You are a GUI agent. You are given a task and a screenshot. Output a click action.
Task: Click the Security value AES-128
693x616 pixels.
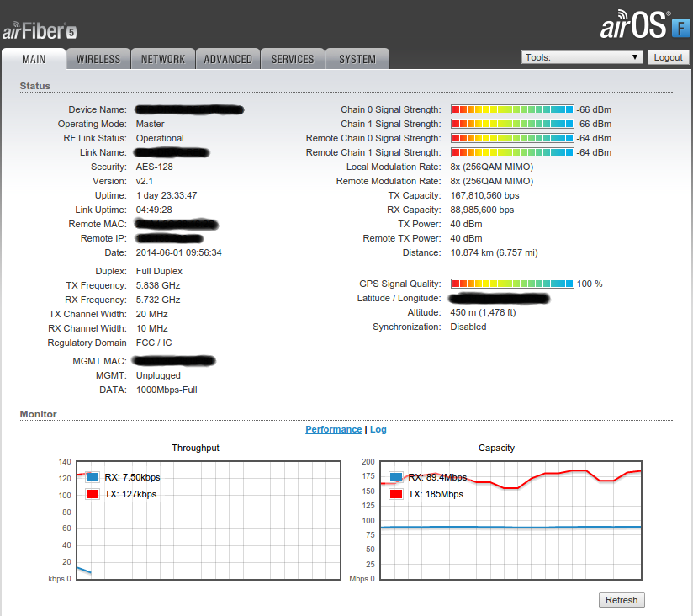point(154,167)
